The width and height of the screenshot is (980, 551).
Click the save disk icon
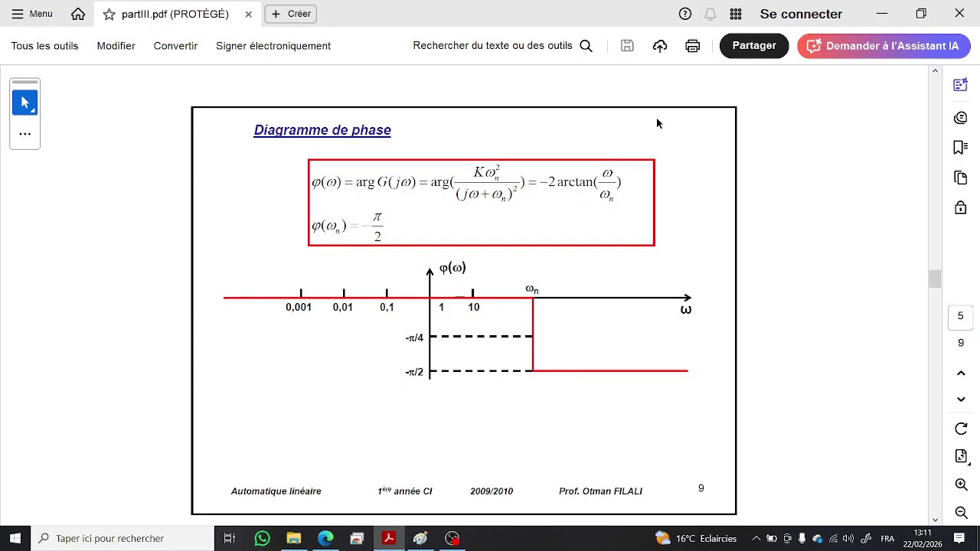627,46
